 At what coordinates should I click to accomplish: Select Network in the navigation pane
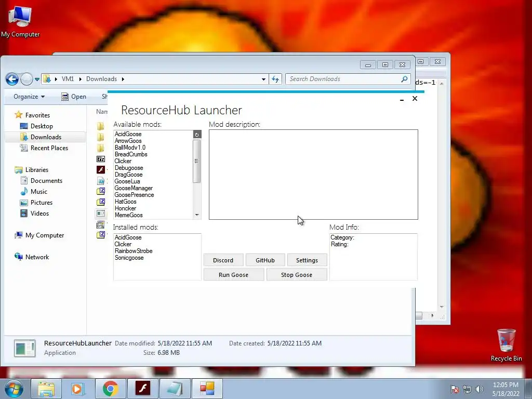pos(37,257)
